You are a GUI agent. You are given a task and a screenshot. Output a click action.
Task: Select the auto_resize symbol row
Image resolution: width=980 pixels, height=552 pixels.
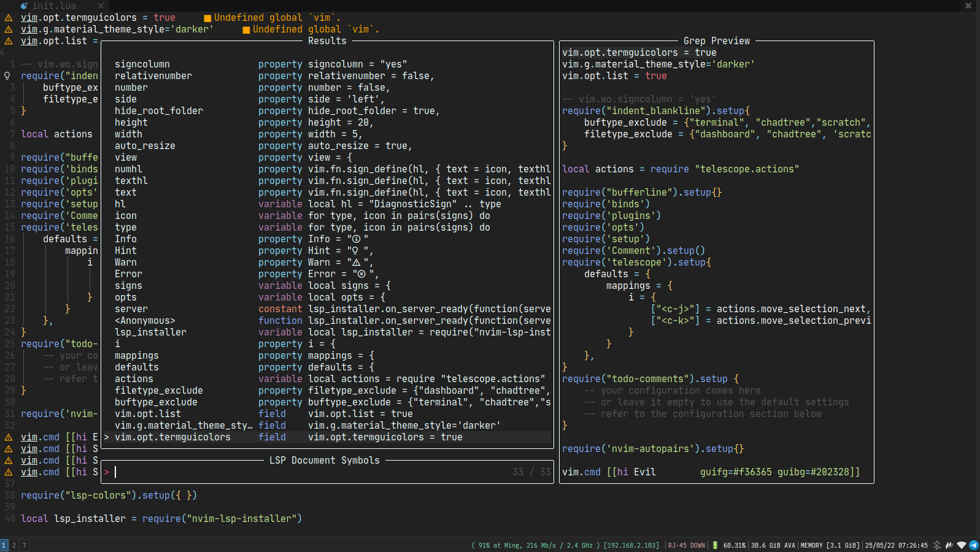coord(328,146)
